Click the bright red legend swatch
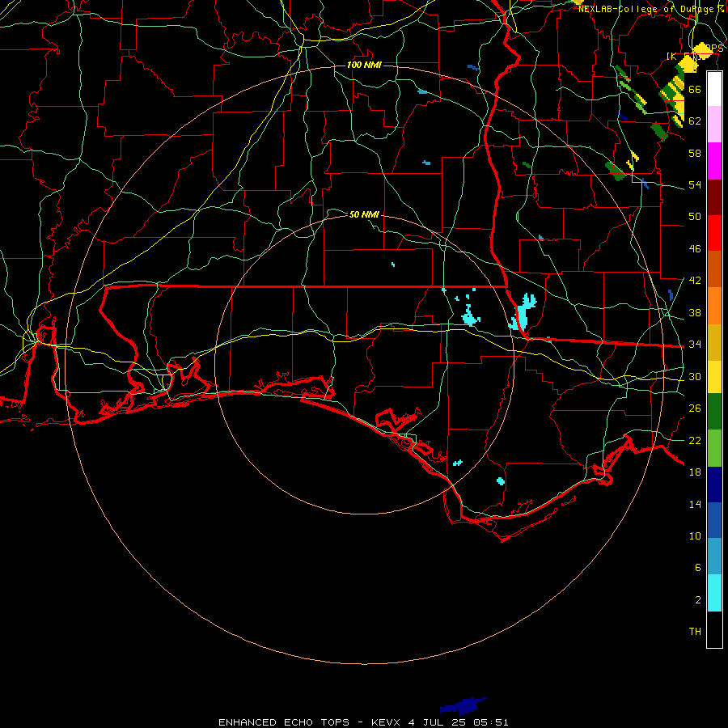This screenshot has height=728, width=728. coord(714,233)
